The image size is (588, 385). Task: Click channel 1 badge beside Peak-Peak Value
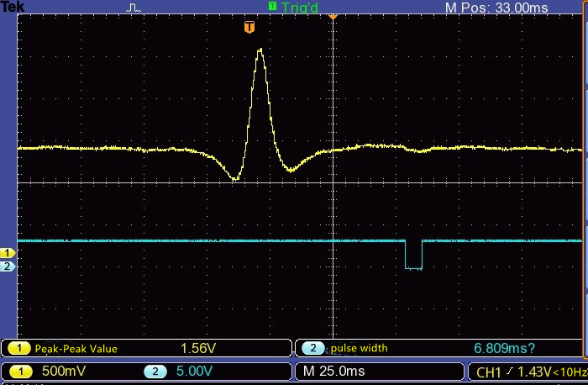[x=18, y=348]
